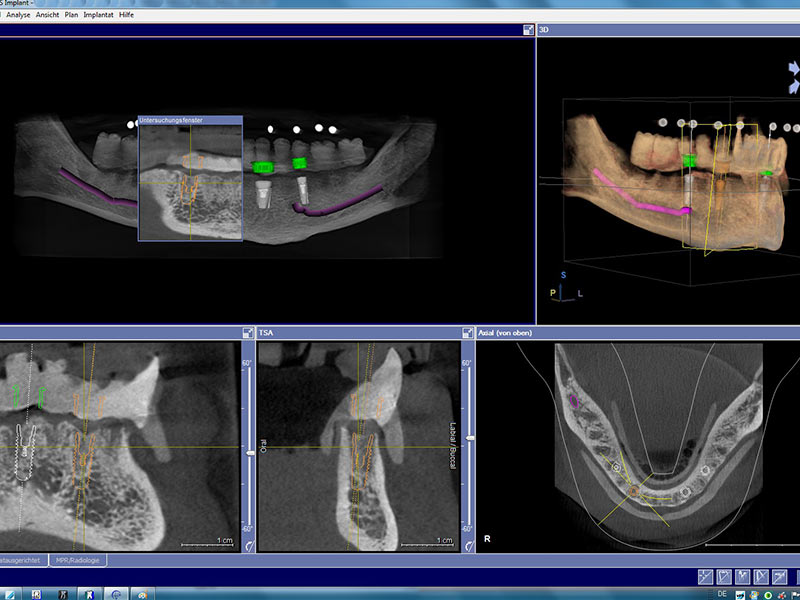Click the Untersuchungsfenster title bar
Screen dimensions: 800x600
point(190,120)
